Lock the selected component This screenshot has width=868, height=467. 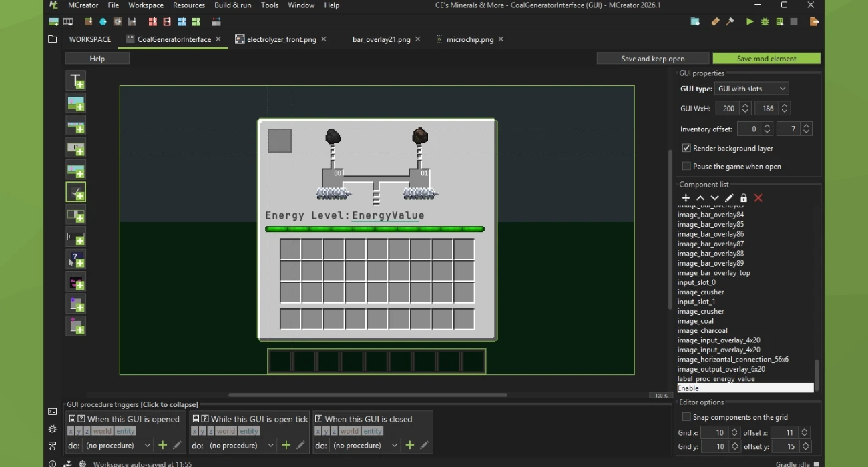tap(744, 198)
